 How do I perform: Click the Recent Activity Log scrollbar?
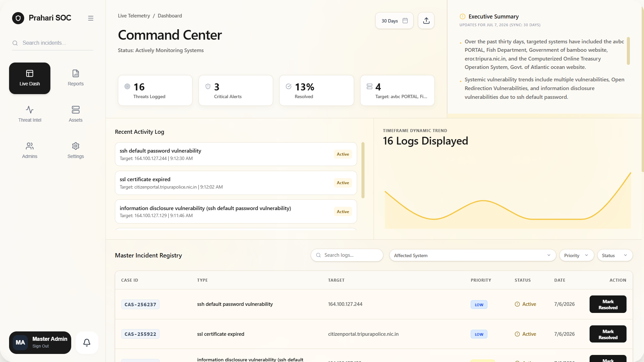coord(363,170)
